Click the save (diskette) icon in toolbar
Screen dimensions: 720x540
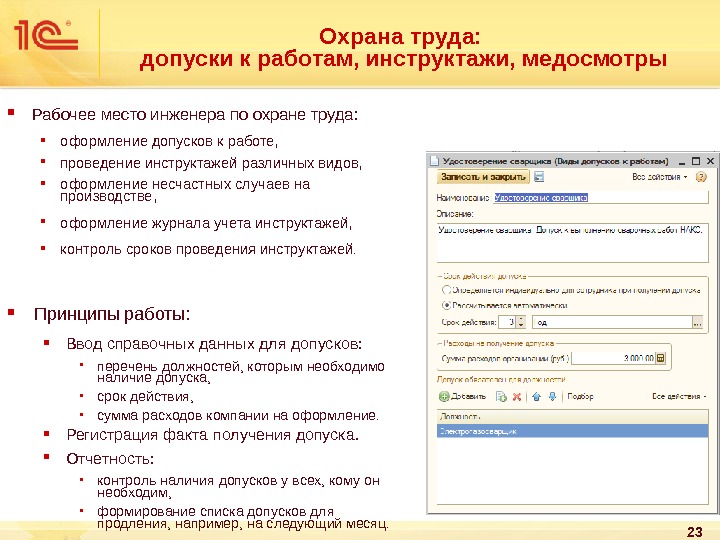539,177
